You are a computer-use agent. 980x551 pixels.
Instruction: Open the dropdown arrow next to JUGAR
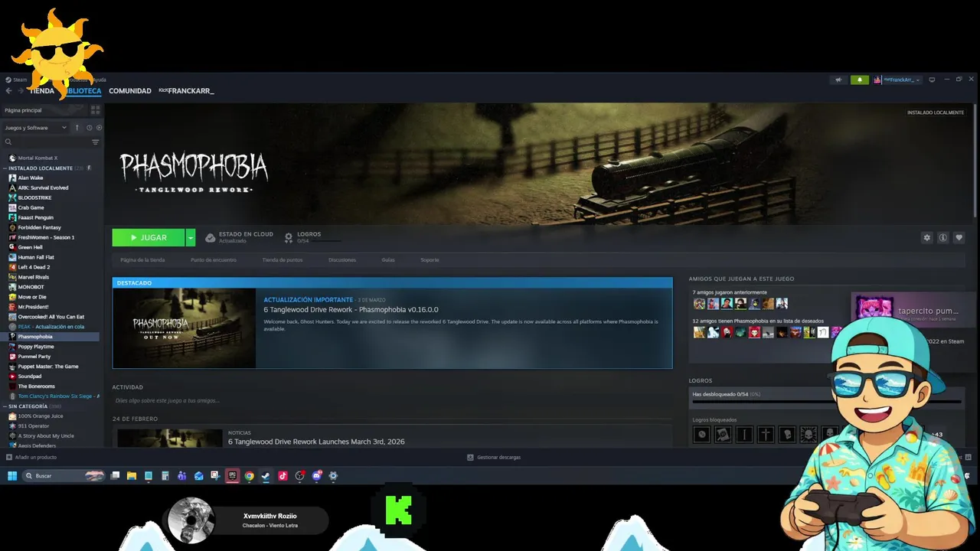pos(191,237)
